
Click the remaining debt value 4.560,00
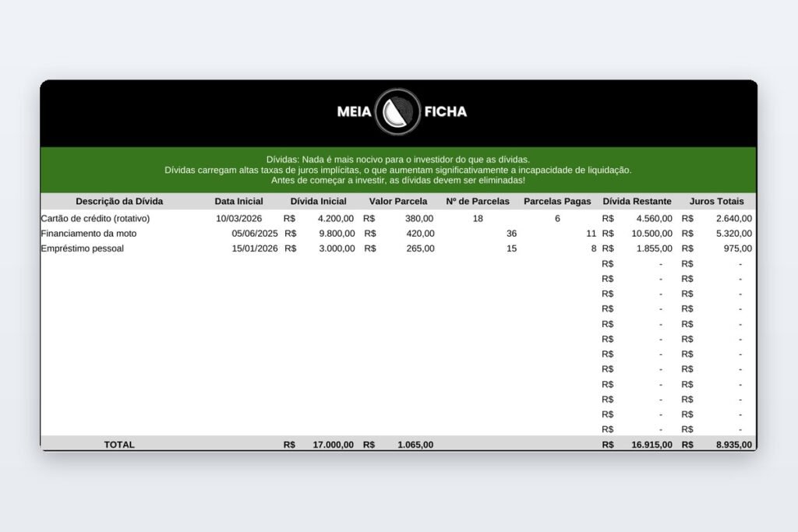click(x=654, y=219)
